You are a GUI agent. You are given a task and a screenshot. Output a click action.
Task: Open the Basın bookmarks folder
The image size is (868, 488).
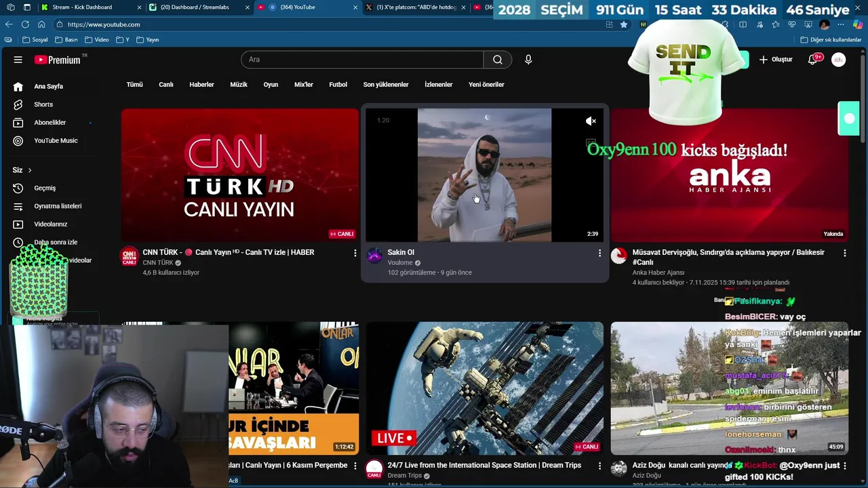(x=66, y=40)
